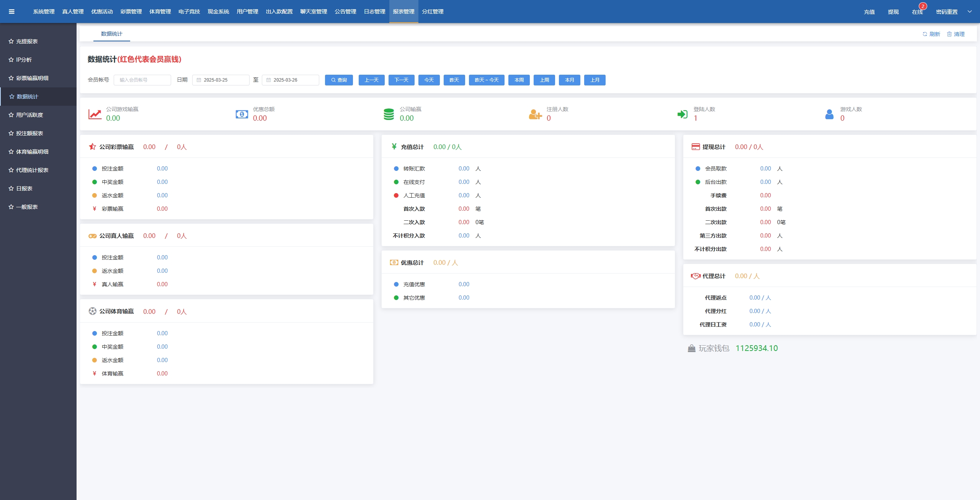Open the end date picker 2025-03-26
980x500 pixels.
click(x=290, y=80)
